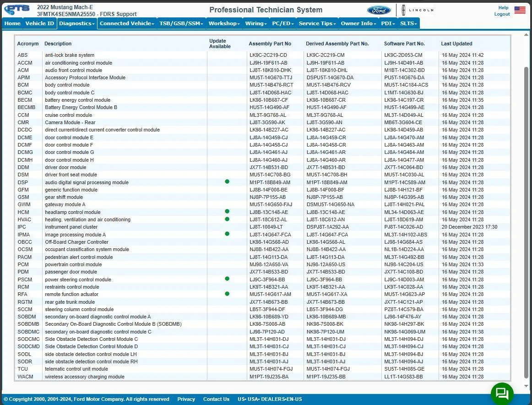Click the Acronym column header

pos(28,44)
